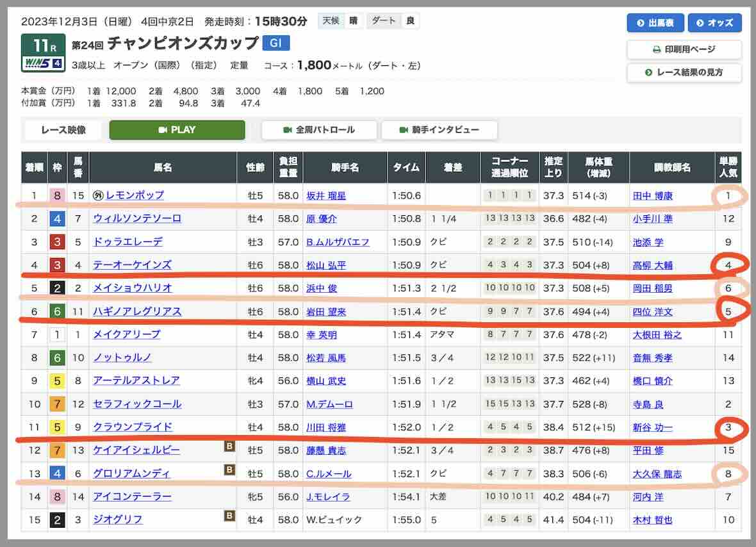This screenshot has width=756, height=547.
Task: Open horse page for メイクアリープ
Action: 127,334
